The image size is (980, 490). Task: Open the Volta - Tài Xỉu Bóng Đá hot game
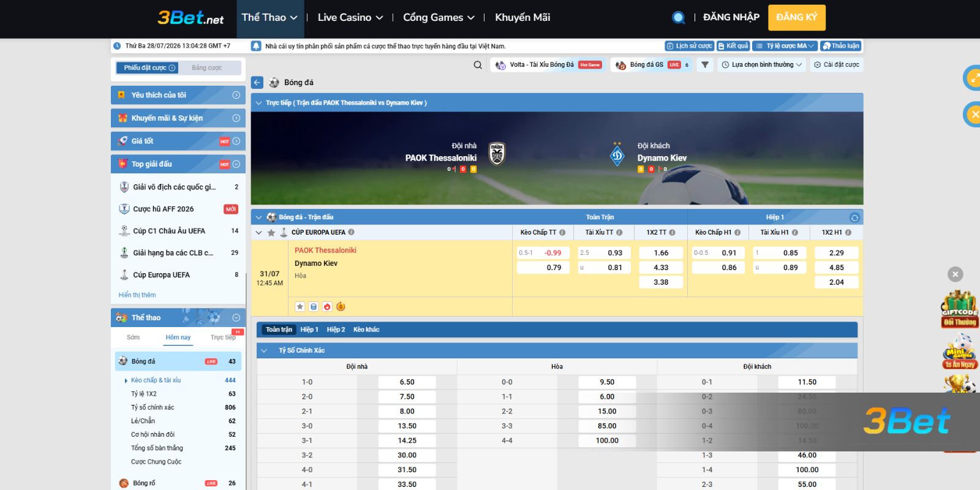click(548, 65)
